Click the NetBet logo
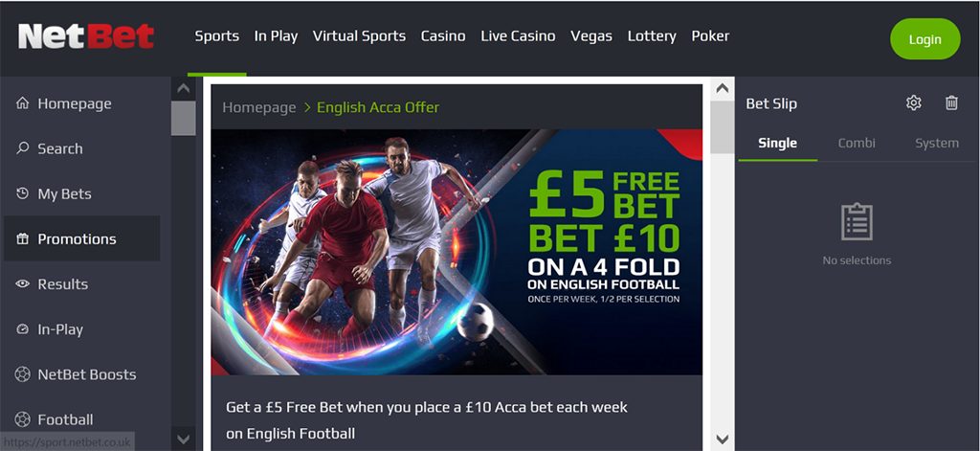The height and width of the screenshot is (451, 980). tap(86, 37)
